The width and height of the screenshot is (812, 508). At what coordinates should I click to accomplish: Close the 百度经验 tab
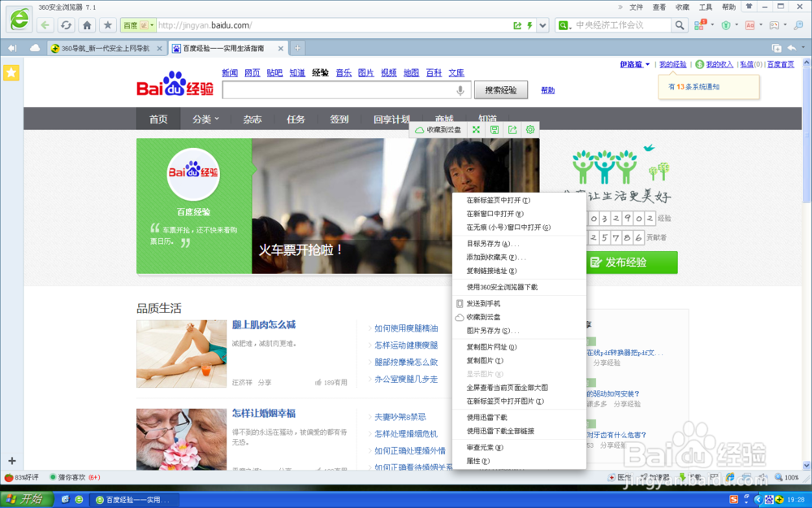pyautogui.click(x=281, y=48)
